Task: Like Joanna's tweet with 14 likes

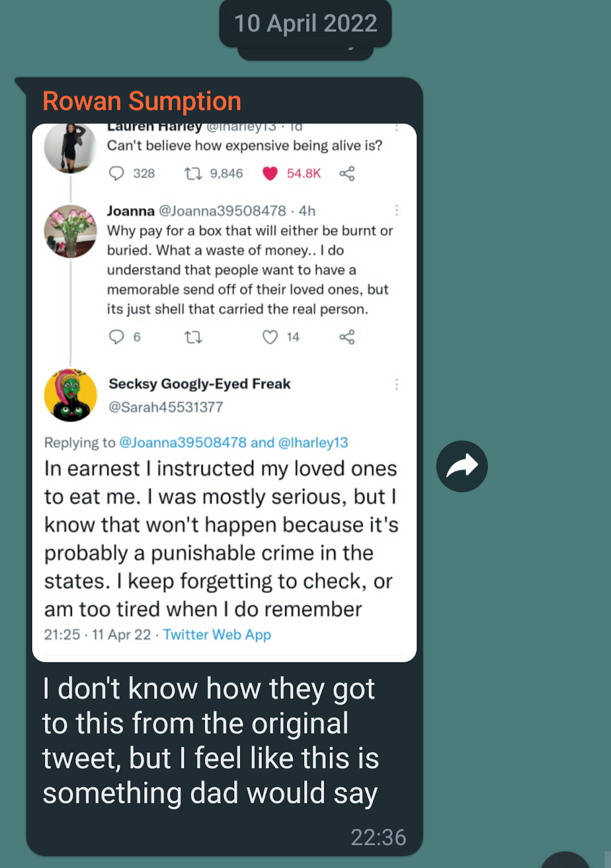Action: (270, 337)
